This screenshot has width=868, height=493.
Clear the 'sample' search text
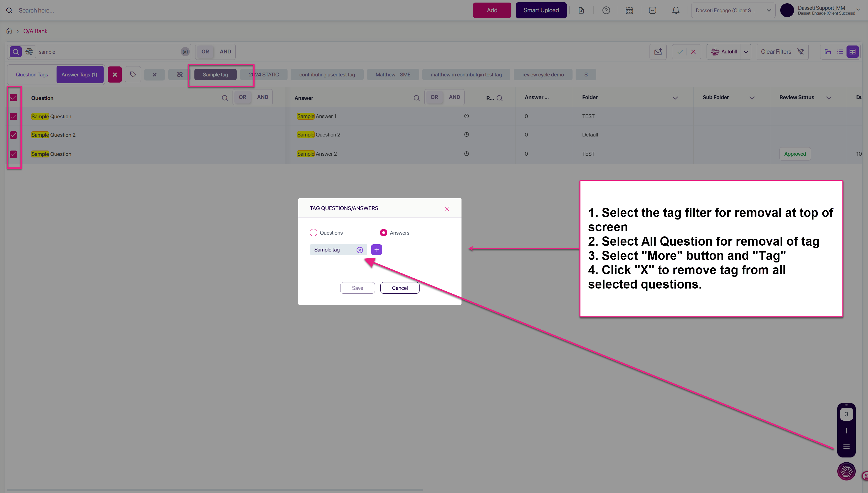(x=185, y=52)
